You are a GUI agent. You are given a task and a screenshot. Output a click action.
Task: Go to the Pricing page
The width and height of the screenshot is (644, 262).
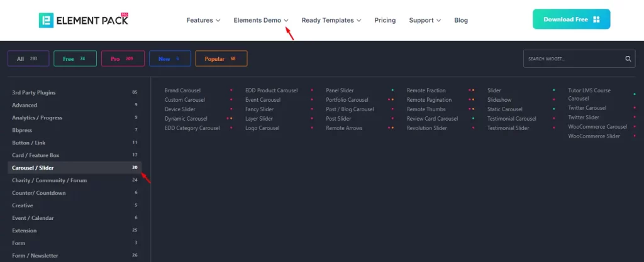tap(385, 20)
